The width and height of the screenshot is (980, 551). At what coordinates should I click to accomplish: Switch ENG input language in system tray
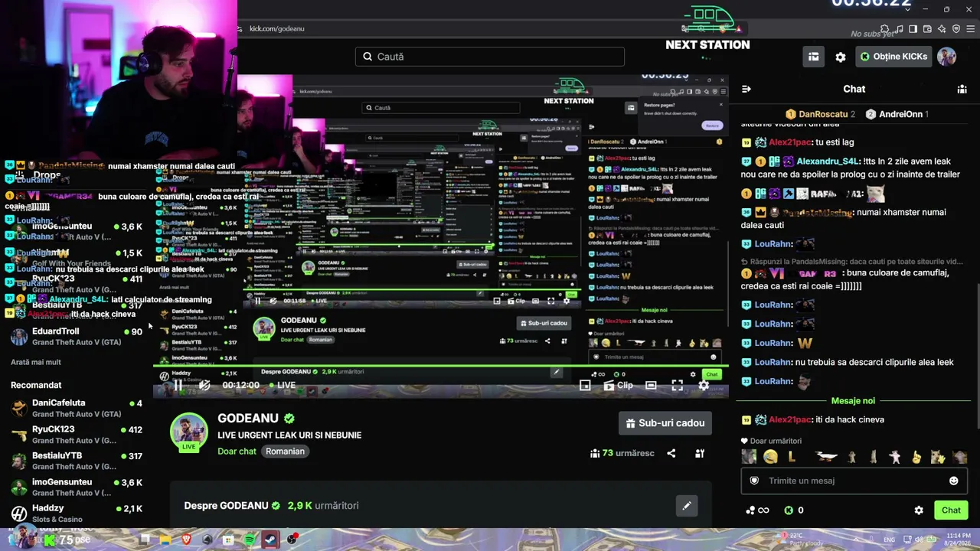pos(889,540)
